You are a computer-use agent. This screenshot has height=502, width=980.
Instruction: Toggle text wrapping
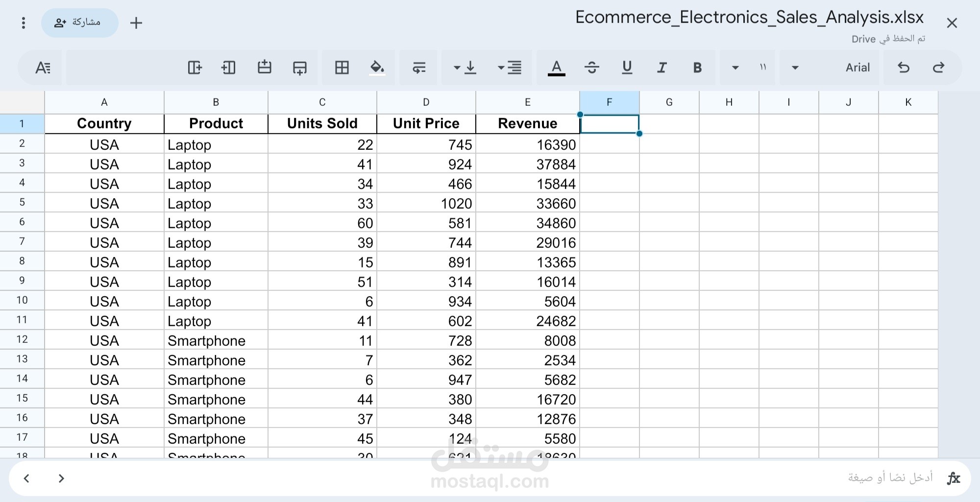419,68
